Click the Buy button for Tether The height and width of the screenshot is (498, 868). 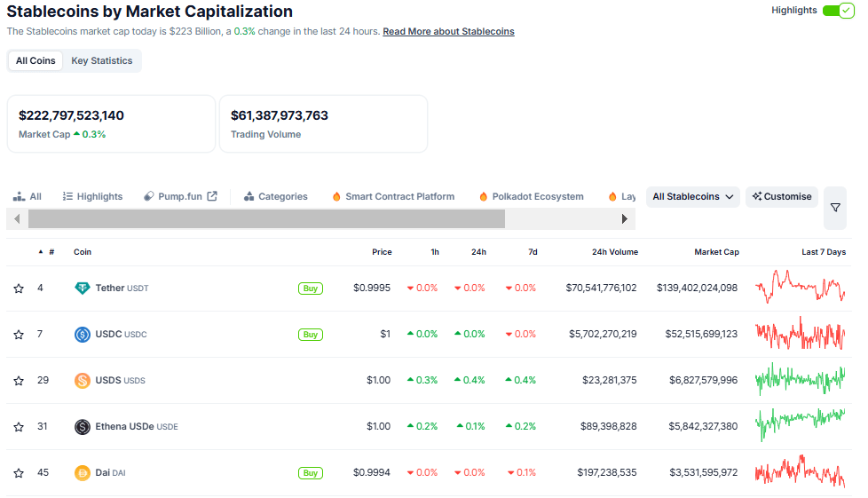311,289
